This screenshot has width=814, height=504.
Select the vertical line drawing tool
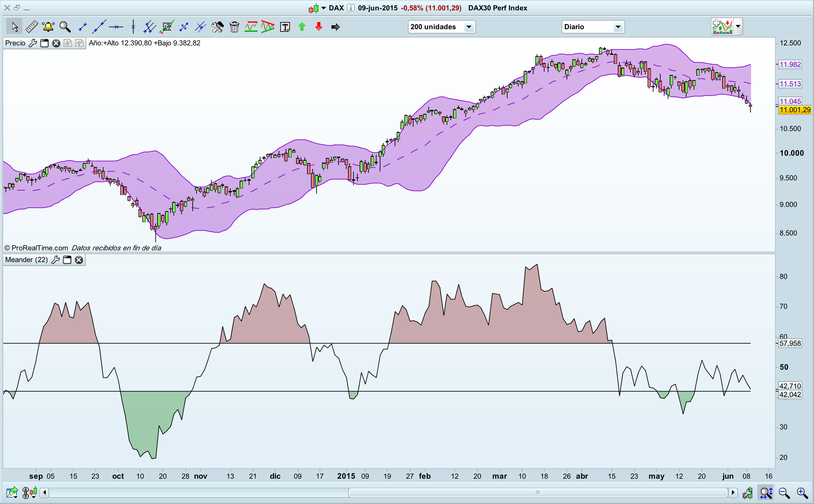coord(133,27)
